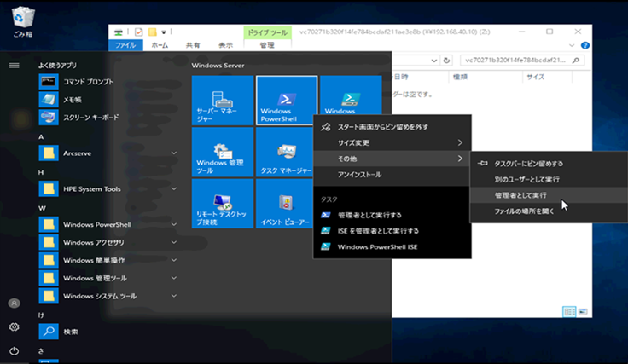The width and height of the screenshot is (628, 364).
Task: Open the Recycle Bin on the desktop
Action: coord(23,22)
